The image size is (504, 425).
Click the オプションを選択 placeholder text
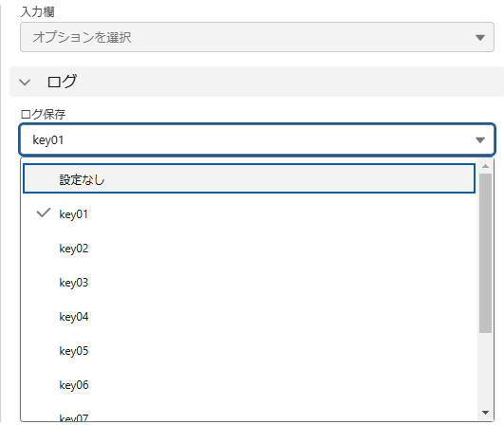pos(82,37)
